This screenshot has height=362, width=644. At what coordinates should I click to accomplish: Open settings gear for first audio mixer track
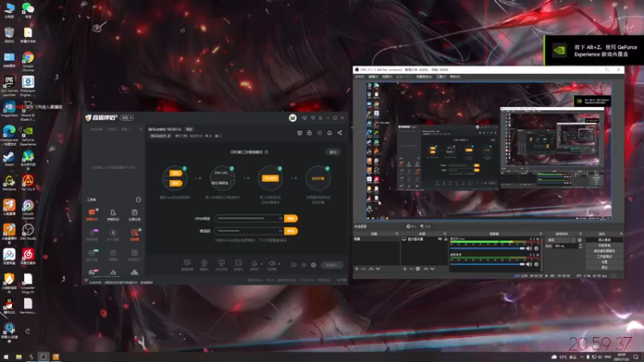tap(536, 249)
